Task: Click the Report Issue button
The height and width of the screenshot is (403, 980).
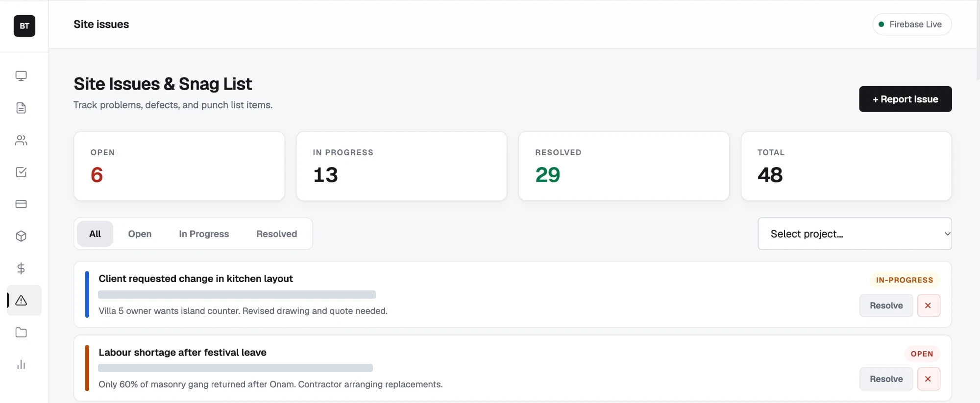Action: click(905, 99)
